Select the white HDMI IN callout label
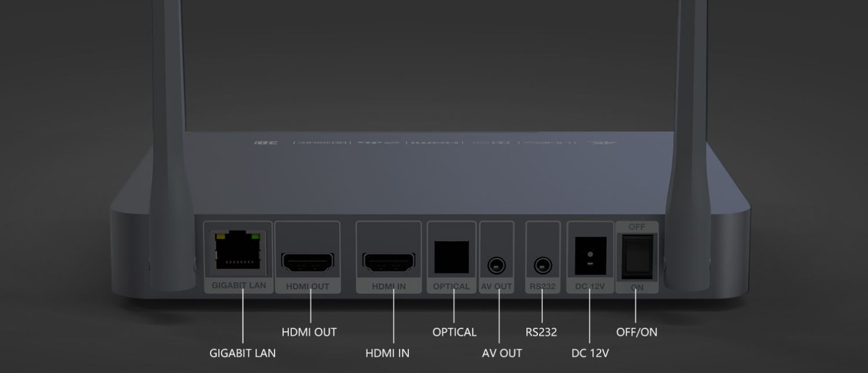868x373 pixels. pos(387,353)
